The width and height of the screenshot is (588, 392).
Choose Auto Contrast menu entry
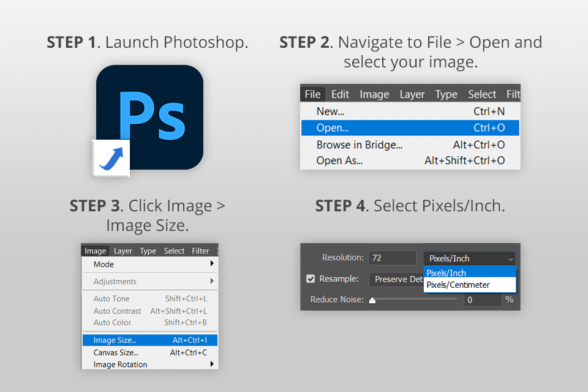(x=149, y=311)
